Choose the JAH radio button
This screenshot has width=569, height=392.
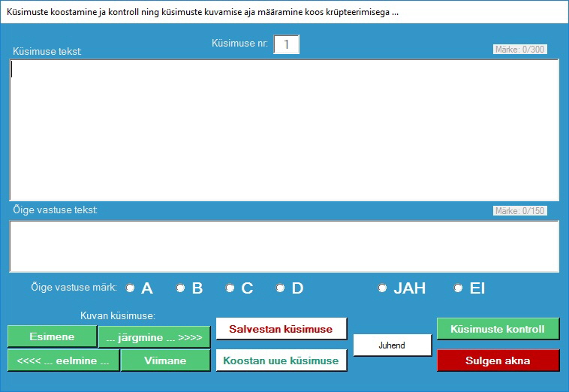click(382, 288)
